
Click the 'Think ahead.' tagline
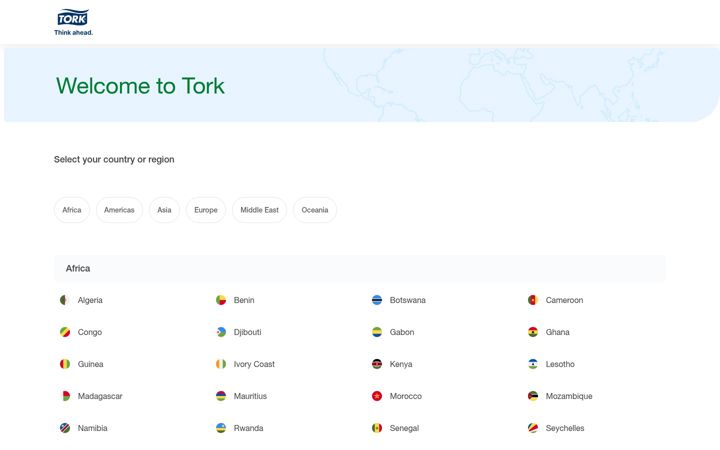point(73,33)
